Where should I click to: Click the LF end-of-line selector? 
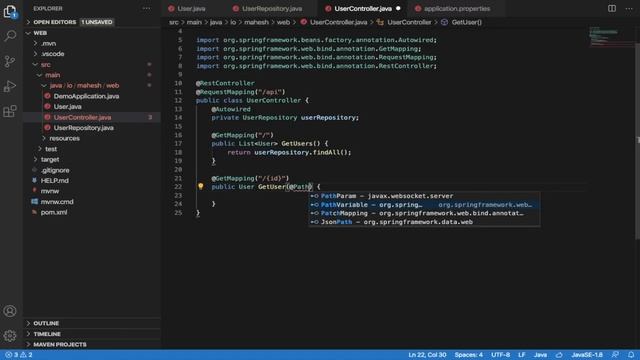(522, 355)
